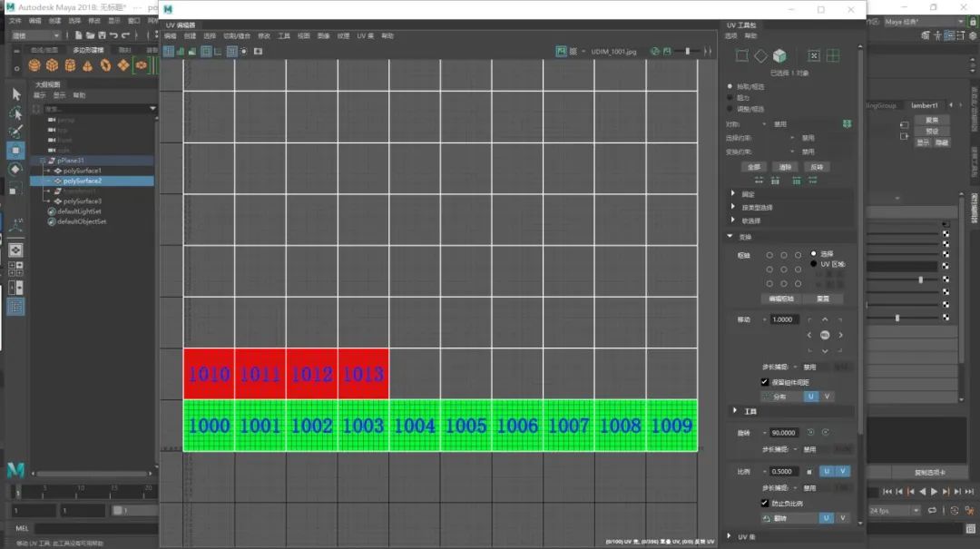Open the UV Sets menu in UV editor
Image resolution: width=980 pixels, height=549 pixels.
tap(365, 36)
